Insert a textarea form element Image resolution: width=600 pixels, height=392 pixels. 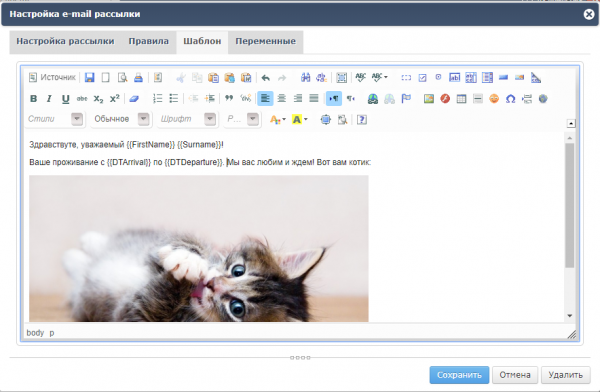(x=471, y=78)
